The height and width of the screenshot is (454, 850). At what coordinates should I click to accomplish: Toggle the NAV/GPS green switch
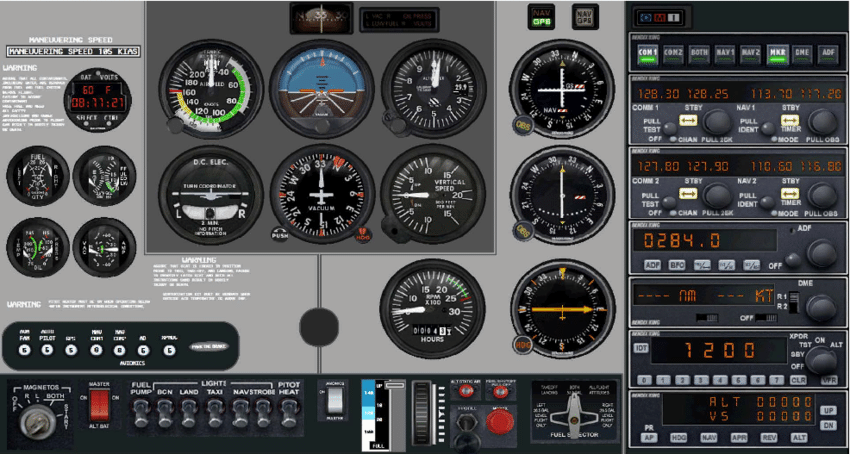[541, 17]
